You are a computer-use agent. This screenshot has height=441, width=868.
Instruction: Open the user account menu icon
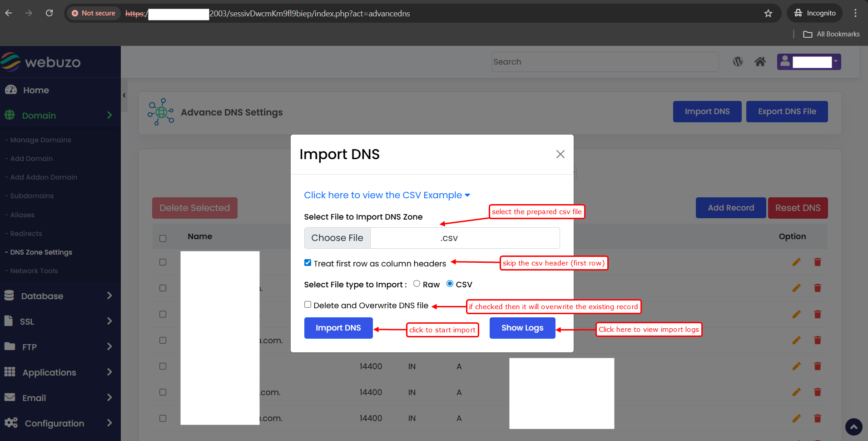(x=784, y=61)
